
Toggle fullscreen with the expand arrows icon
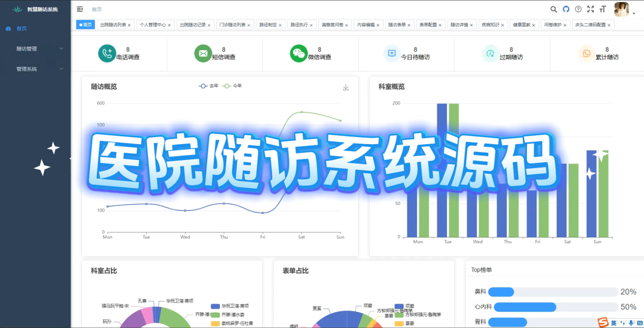(x=590, y=9)
